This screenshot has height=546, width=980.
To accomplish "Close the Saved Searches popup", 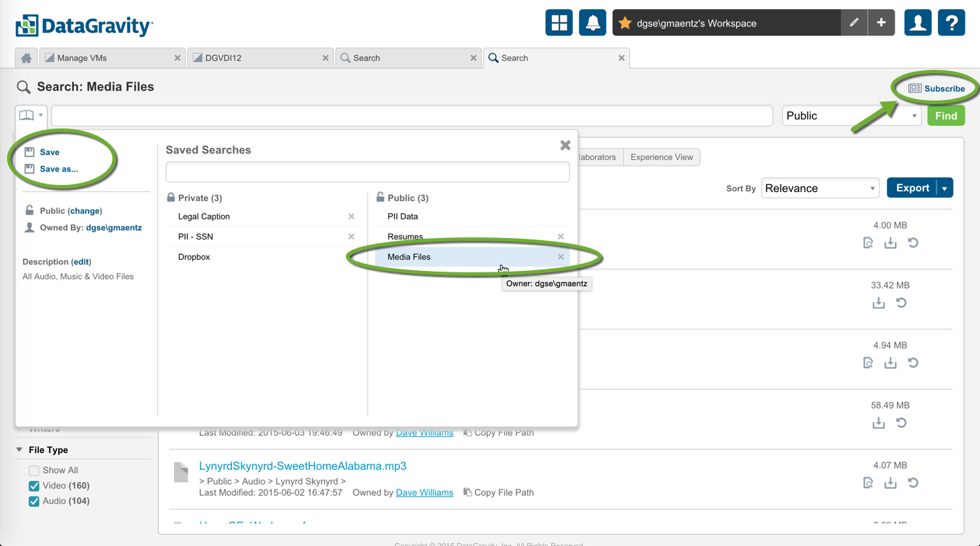I will pyautogui.click(x=565, y=145).
